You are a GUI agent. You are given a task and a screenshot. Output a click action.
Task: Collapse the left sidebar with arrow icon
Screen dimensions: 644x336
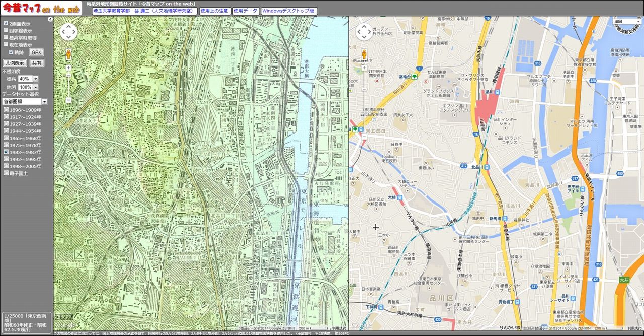pos(50,19)
